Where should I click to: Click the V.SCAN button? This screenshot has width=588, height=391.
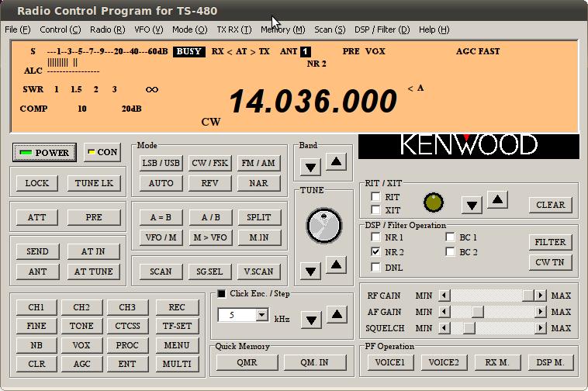(258, 272)
